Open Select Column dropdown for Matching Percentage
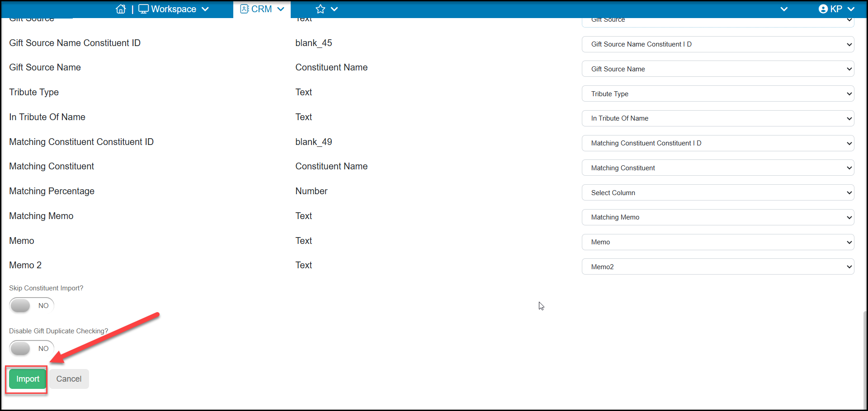 pyautogui.click(x=718, y=192)
